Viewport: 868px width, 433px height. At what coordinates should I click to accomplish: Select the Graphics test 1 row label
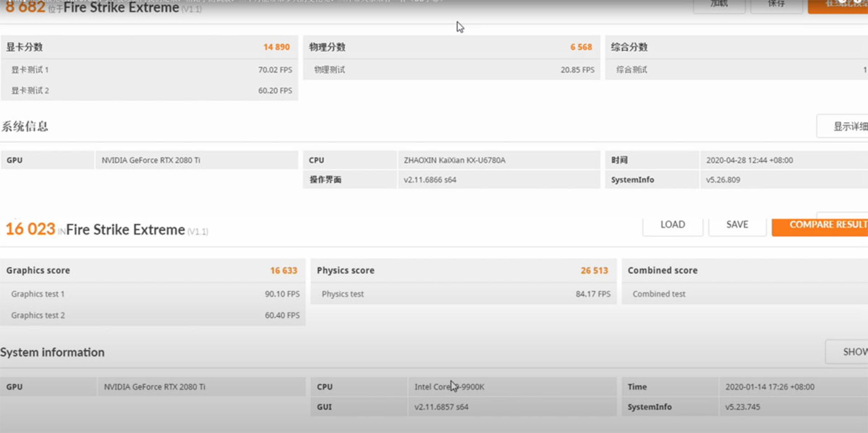point(38,294)
